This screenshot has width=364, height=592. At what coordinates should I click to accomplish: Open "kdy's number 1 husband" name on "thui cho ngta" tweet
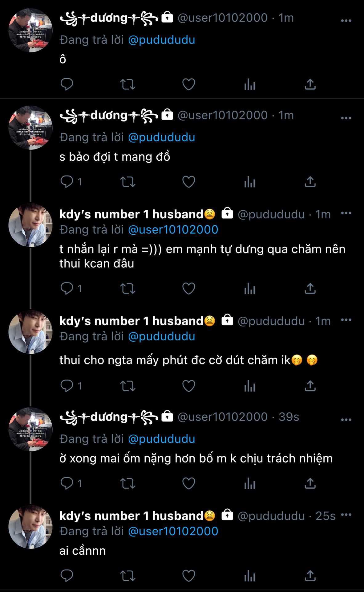point(131,321)
